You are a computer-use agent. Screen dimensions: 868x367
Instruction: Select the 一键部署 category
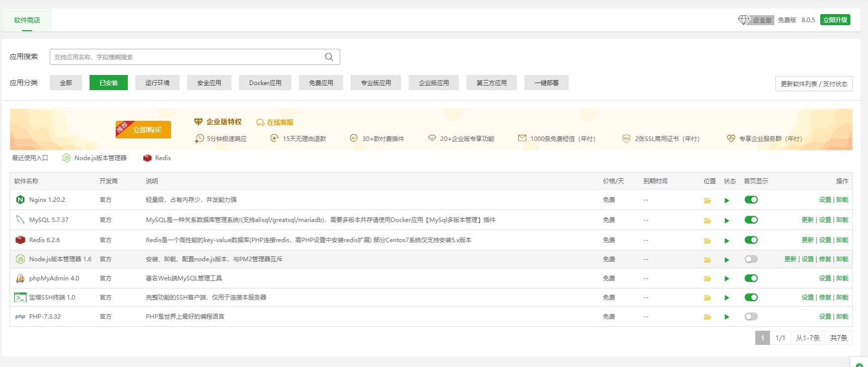pyautogui.click(x=546, y=83)
